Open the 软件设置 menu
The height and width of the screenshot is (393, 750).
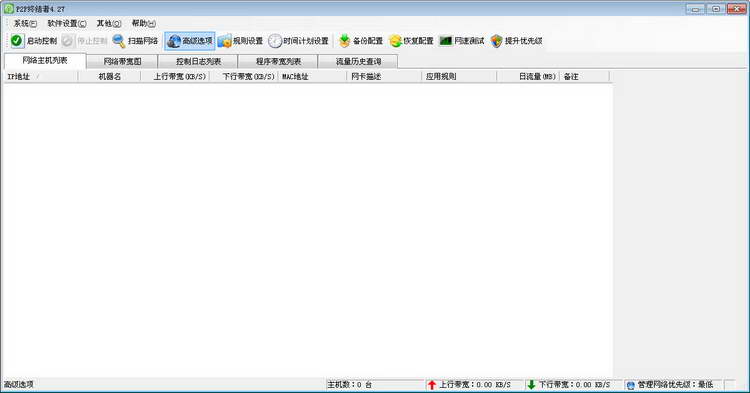67,23
